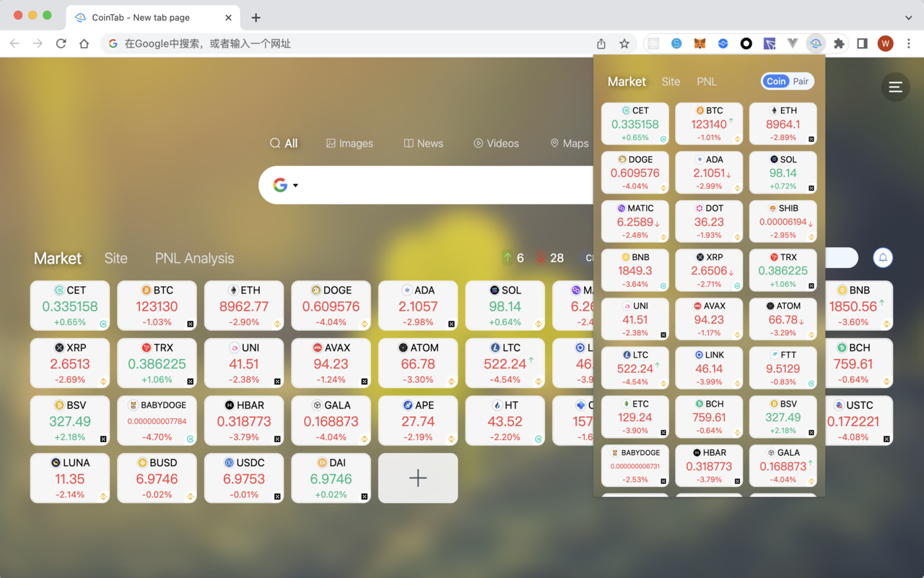Click the bell notification icon
924x578 pixels.
(883, 258)
